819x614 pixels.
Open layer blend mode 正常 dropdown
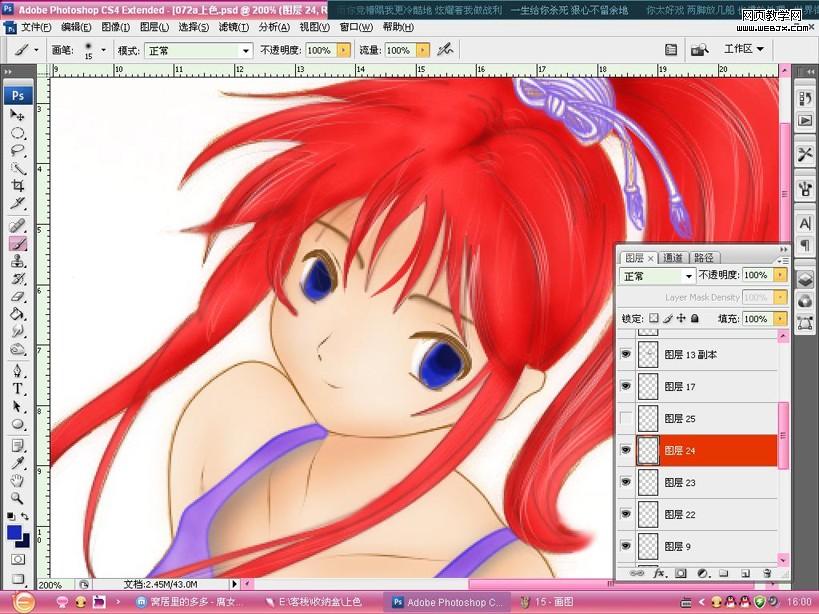[x=658, y=276]
